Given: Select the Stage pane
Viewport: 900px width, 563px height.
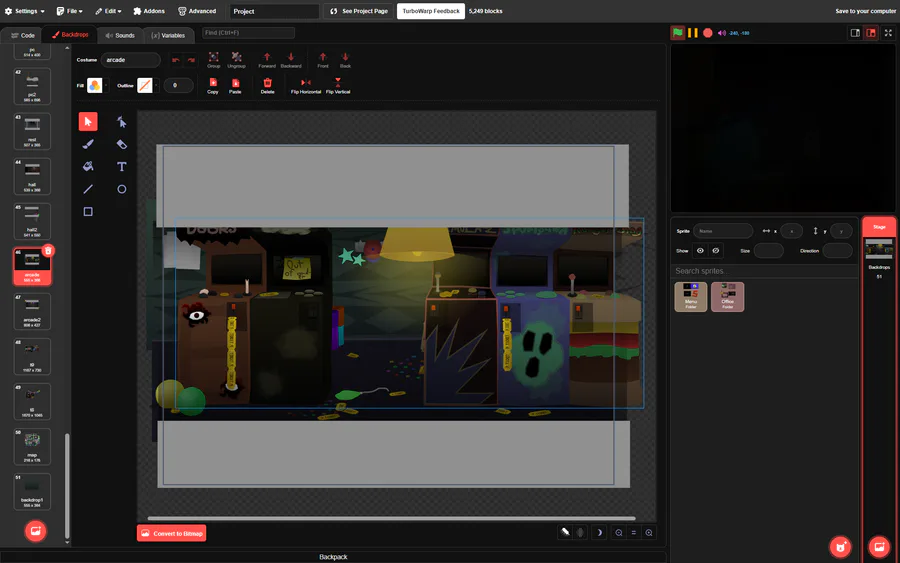Looking at the screenshot, I should pyautogui.click(x=879, y=250).
